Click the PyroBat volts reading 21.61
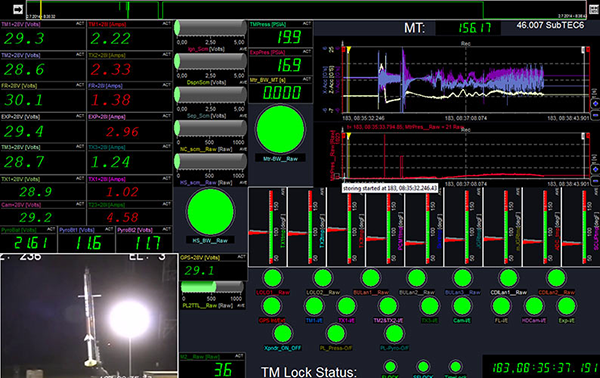This screenshot has width=600, height=378. [31, 243]
